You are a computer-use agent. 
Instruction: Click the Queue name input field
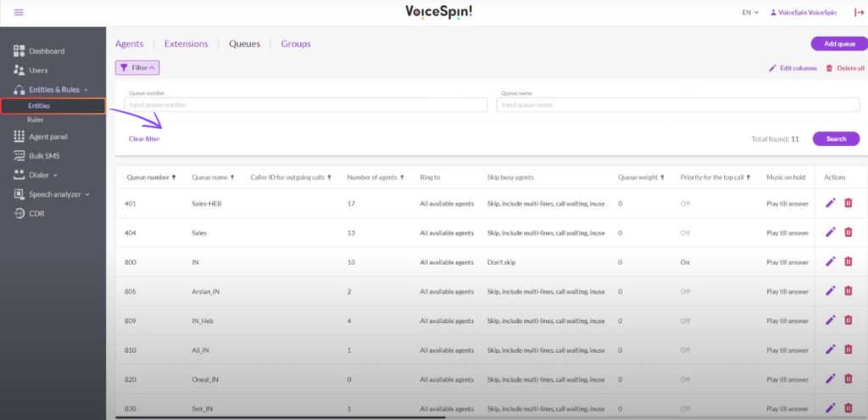pyautogui.click(x=678, y=104)
